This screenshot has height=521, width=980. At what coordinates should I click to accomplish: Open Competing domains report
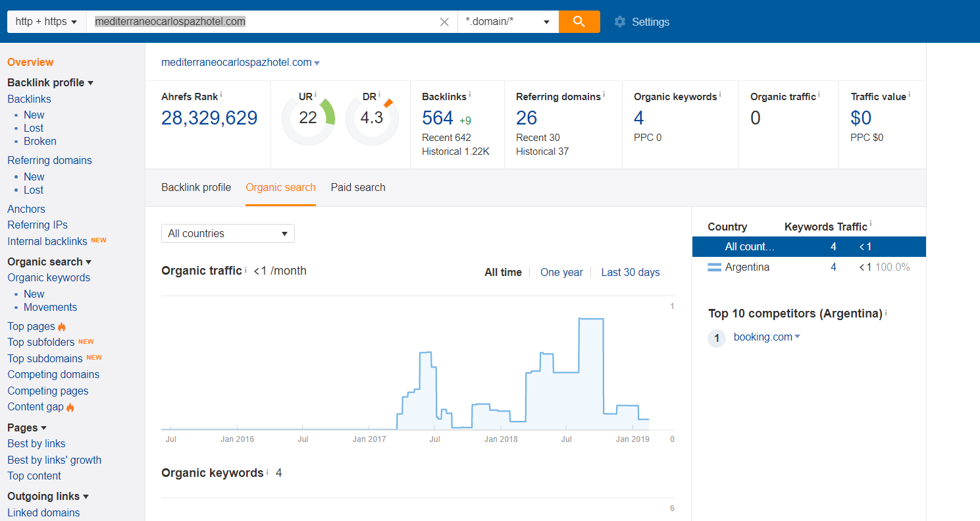click(53, 375)
